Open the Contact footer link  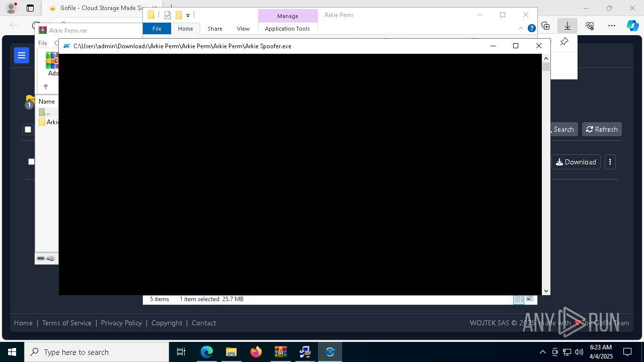click(x=204, y=323)
